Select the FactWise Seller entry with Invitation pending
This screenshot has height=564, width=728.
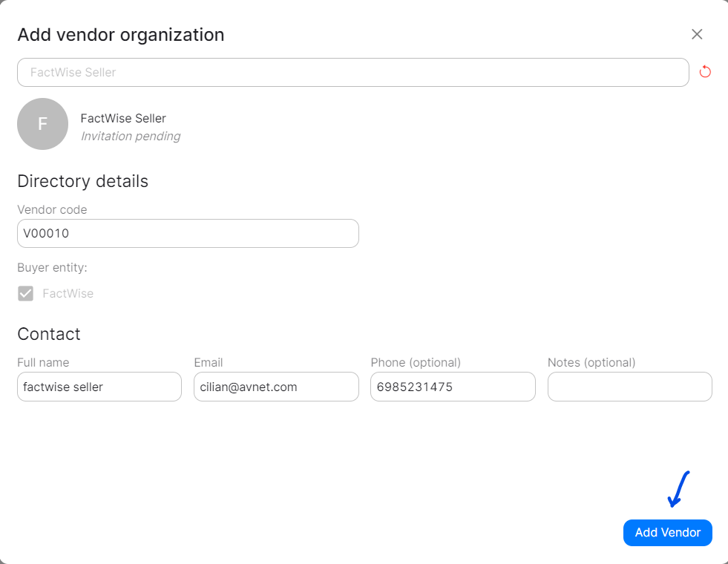(123, 126)
